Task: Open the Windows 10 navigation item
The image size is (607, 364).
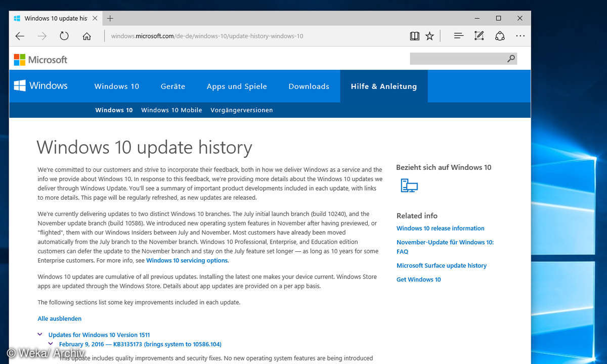Action: click(x=117, y=86)
